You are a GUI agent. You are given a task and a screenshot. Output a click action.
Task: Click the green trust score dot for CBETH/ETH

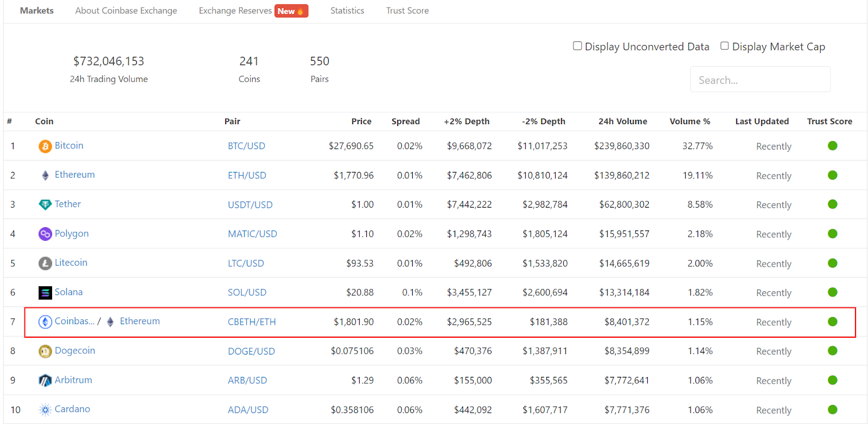pos(833,322)
